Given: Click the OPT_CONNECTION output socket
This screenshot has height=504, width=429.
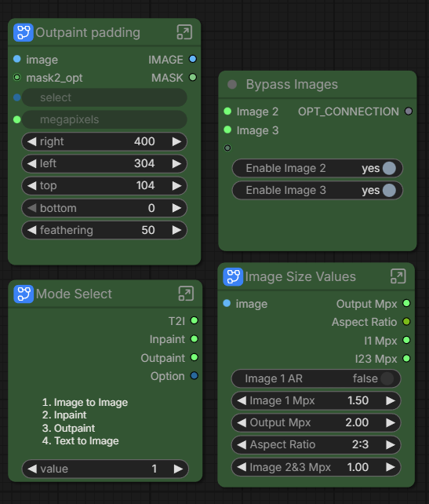Looking at the screenshot, I should pos(409,111).
